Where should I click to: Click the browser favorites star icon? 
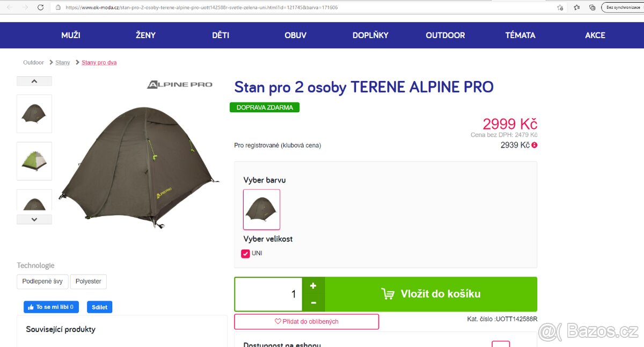pos(560,7)
